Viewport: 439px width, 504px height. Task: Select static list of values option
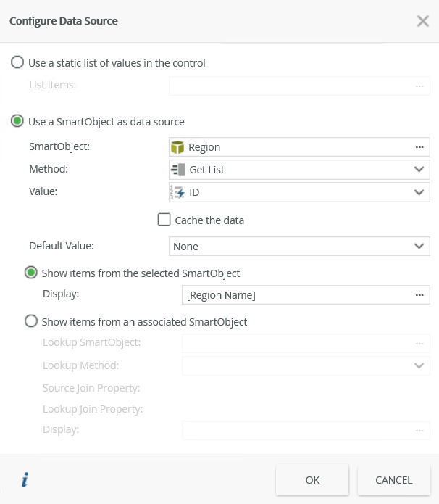coord(17,63)
